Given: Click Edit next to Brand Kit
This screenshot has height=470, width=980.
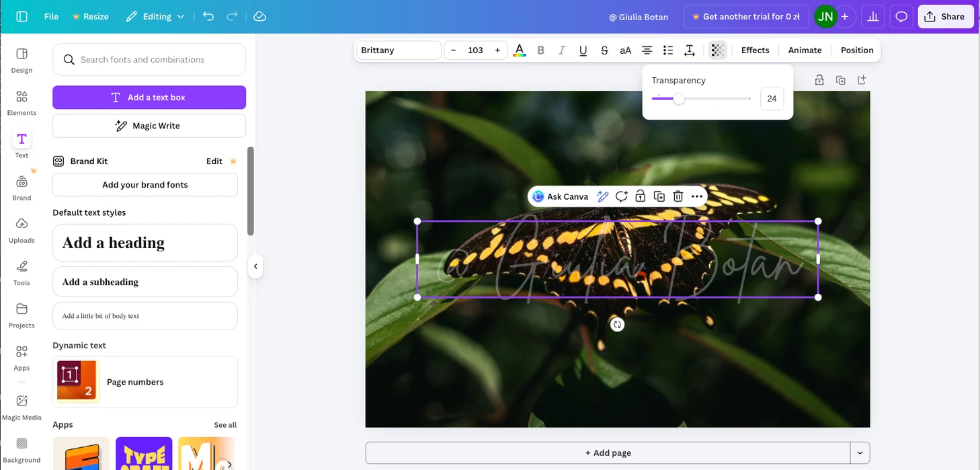Looking at the screenshot, I should click(214, 161).
